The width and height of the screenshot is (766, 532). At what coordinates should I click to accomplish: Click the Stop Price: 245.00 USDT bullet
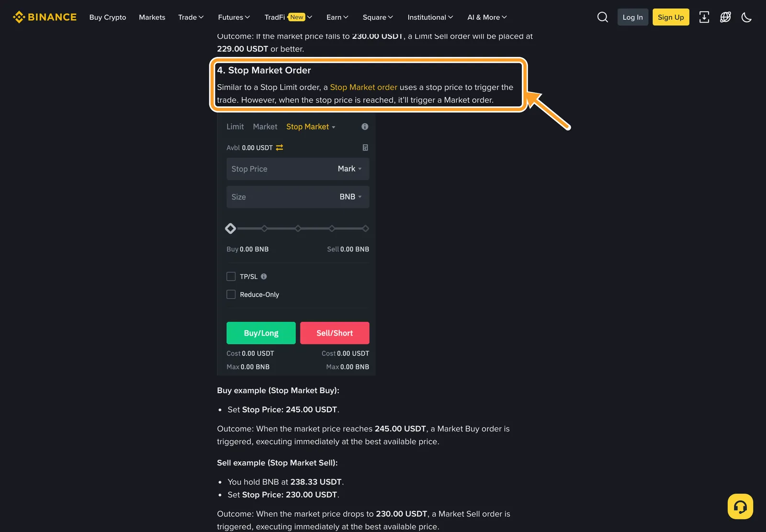pos(283,409)
